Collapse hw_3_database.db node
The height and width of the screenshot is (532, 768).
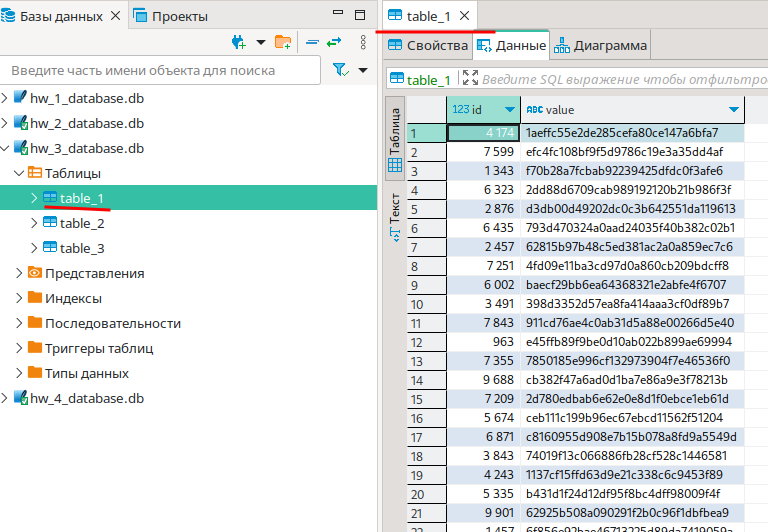4,148
